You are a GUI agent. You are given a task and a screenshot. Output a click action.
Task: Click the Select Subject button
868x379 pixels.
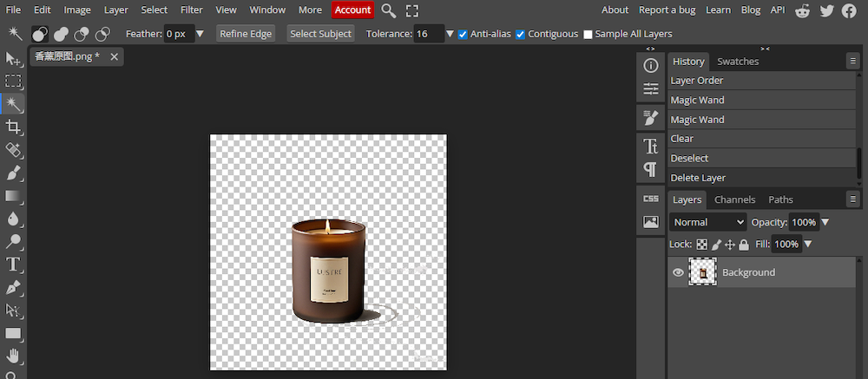[320, 34]
